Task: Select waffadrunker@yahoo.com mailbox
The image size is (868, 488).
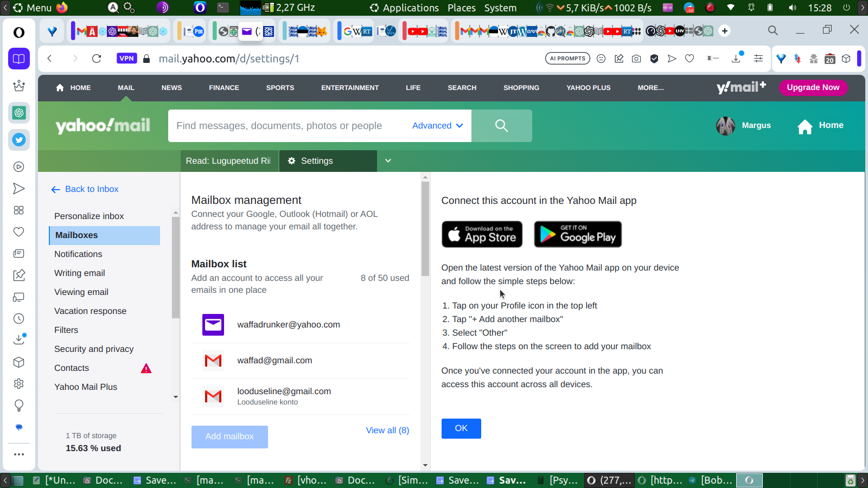Action: (301, 325)
